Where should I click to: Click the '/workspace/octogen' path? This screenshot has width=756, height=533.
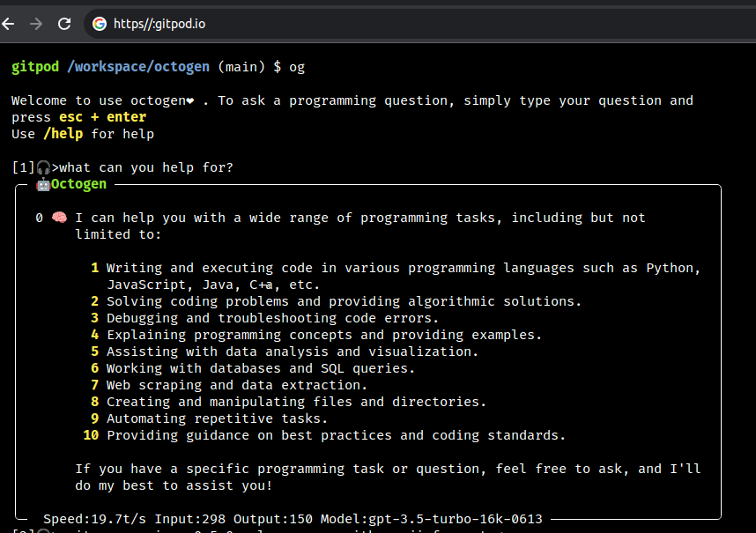tap(138, 67)
